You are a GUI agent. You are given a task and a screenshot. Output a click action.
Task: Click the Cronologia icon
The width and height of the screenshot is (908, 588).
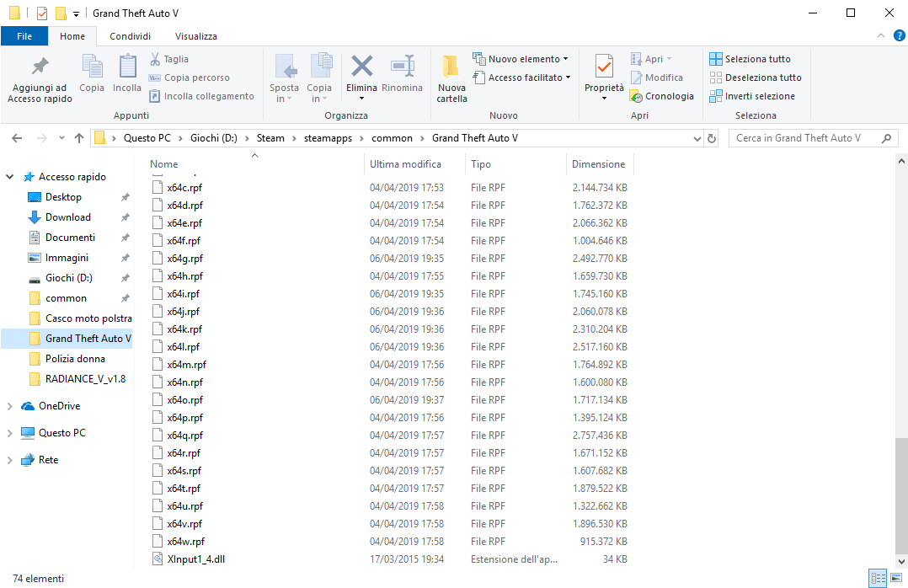pos(637,96)
